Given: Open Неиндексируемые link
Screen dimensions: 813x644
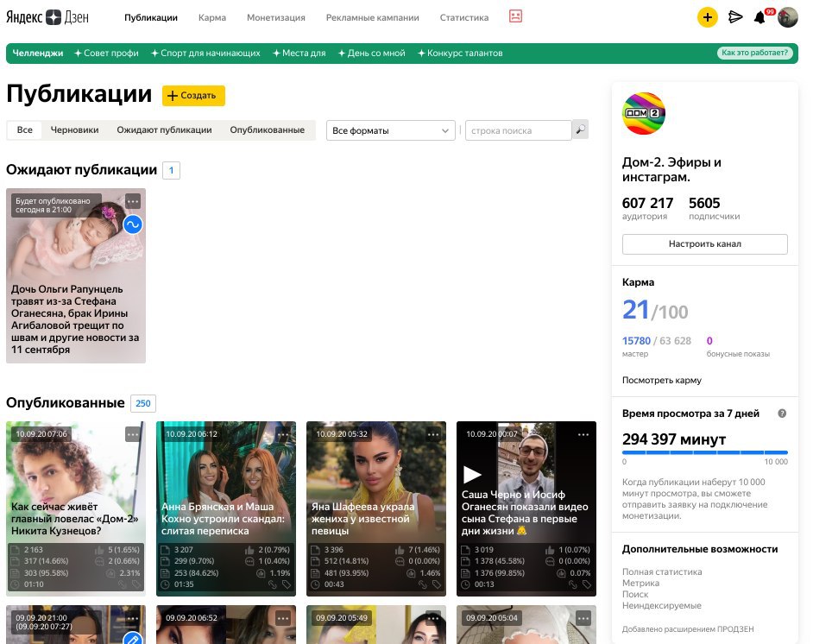Looking at the screenshot, I should click(x=662, y=605).
